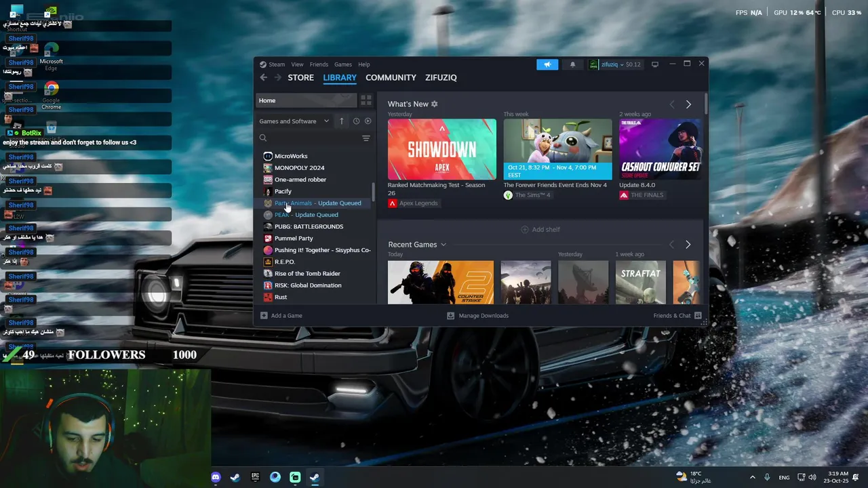Switch Steam to Big Picture mode icon
Screen dimensions: 868x488
pos(655,64)
